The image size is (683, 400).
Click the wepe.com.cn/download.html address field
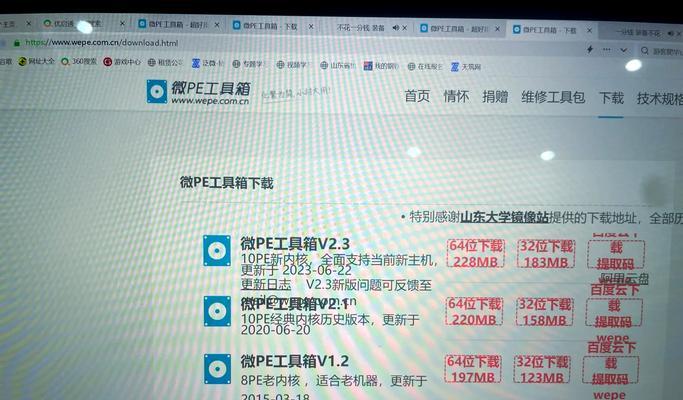[x=102, y=43]
